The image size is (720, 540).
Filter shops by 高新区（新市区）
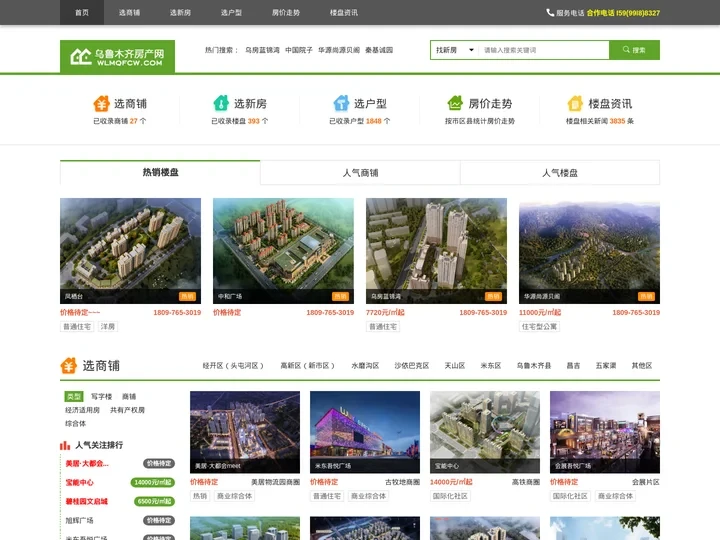tap(308, 366)
